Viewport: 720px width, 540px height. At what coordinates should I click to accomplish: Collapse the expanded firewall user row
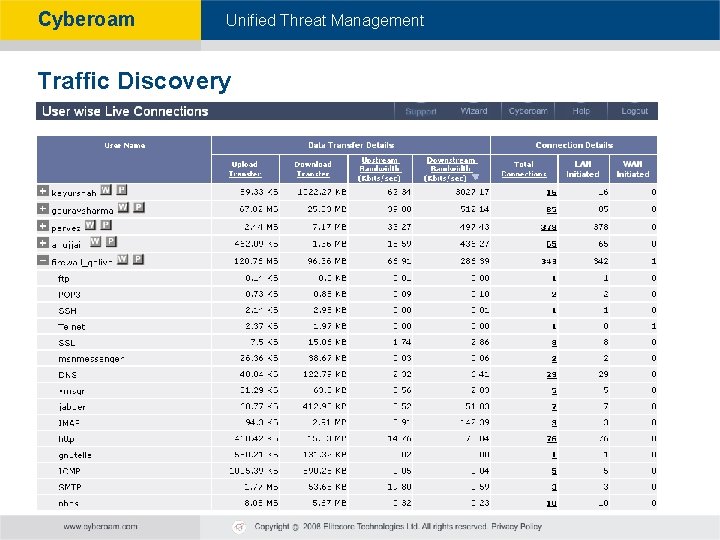(x=43, y=260)
